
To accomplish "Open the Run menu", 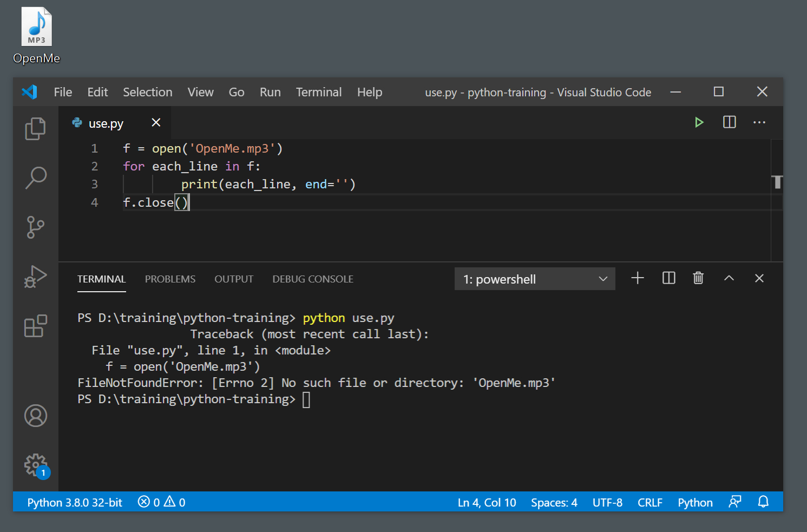I will click(x=270, y=92).
